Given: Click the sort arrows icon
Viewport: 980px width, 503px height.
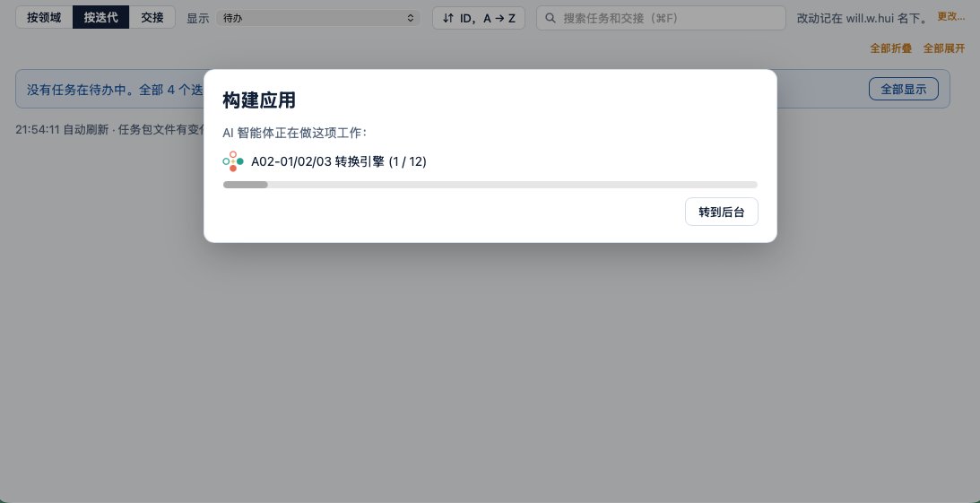Looking at the screenshot, I should [x=447, y=18].
